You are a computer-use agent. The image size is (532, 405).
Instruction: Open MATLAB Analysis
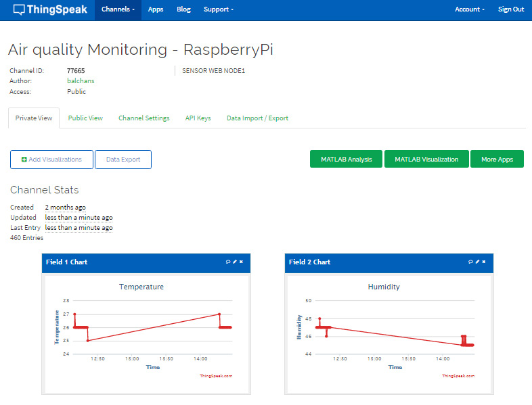tap(346, 159)
